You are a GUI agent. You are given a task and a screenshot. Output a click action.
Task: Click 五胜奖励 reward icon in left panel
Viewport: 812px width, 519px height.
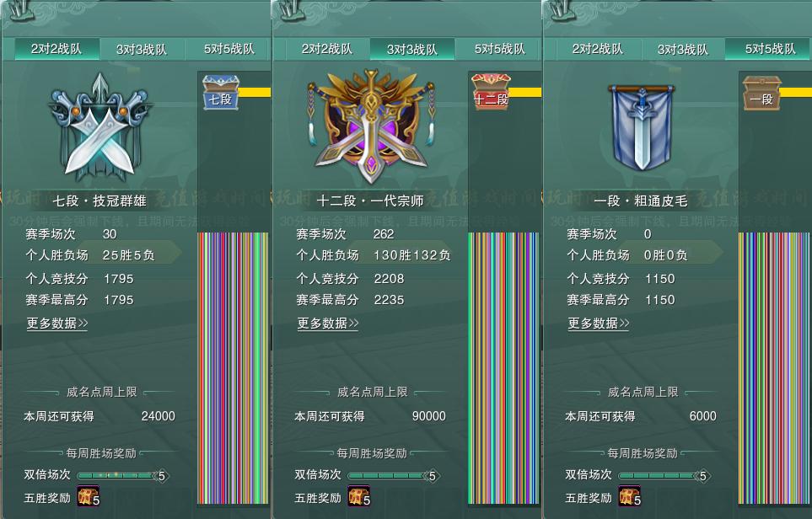(x=89, y=496)
